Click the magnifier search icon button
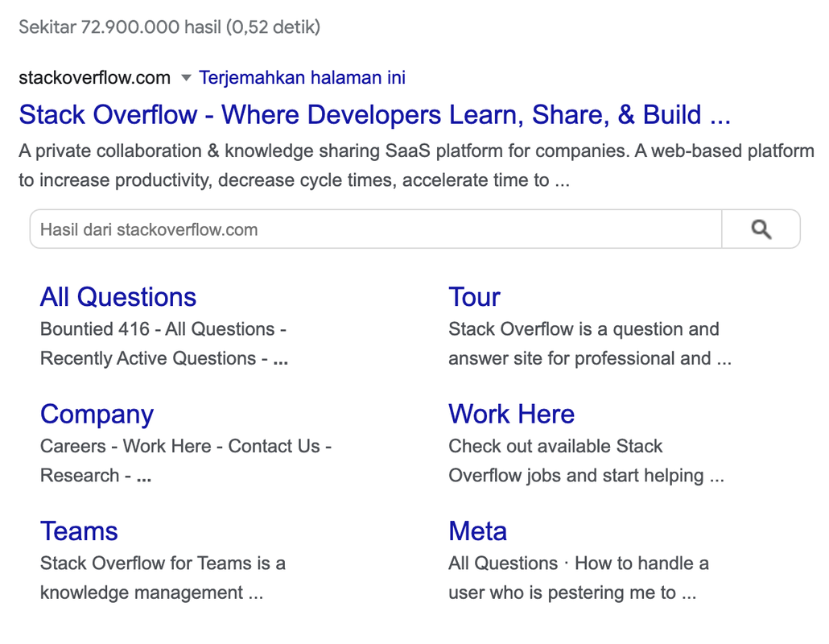 click(x=761, y=229)
